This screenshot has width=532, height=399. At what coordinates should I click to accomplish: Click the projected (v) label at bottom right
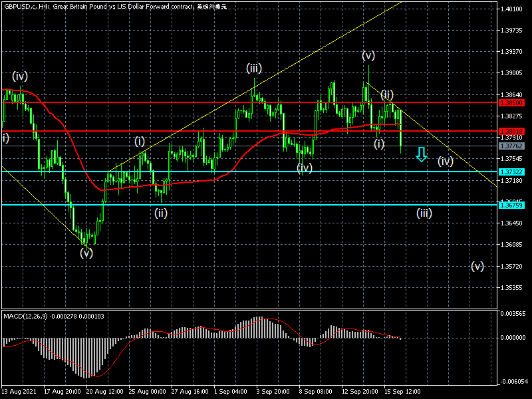coord(477,266)
